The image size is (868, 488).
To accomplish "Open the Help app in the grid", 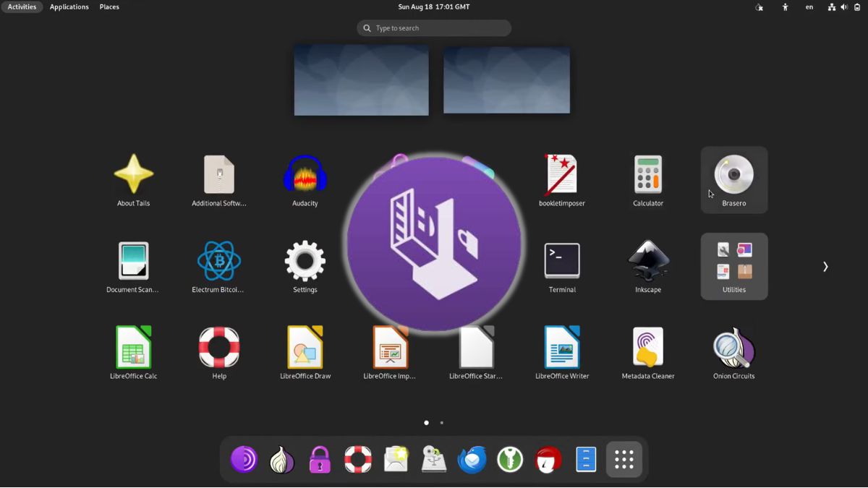I will coord(219,353).
